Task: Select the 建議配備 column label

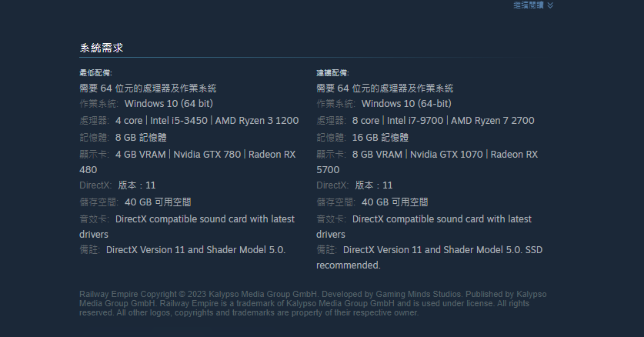Action: [x=332, y=72]
